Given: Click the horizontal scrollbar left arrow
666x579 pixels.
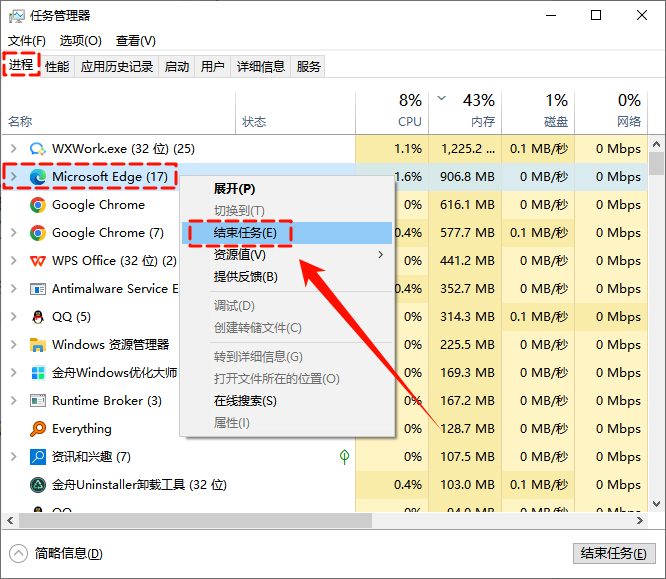Looking at the screenshot, I should (10, 521).
